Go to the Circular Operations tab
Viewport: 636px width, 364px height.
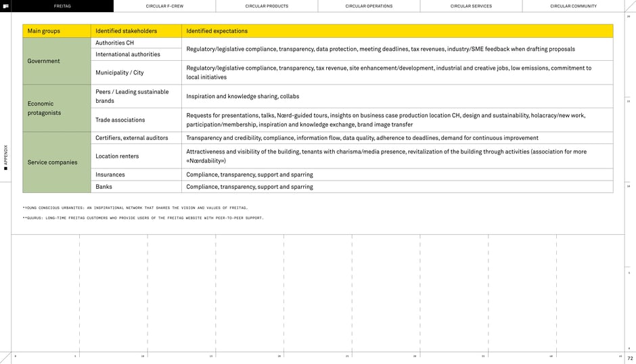pos(369,6)
